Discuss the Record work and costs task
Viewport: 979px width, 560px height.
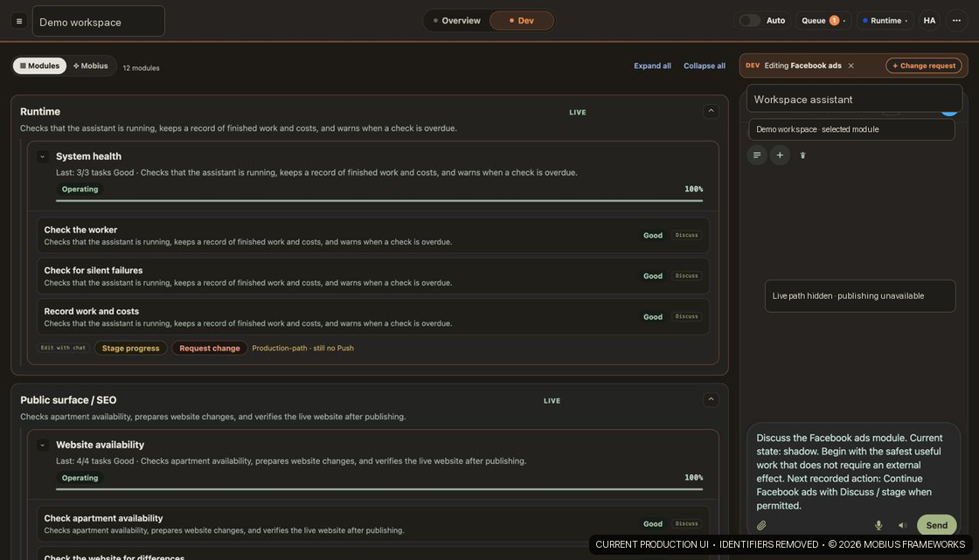click(x=686, y=316)
